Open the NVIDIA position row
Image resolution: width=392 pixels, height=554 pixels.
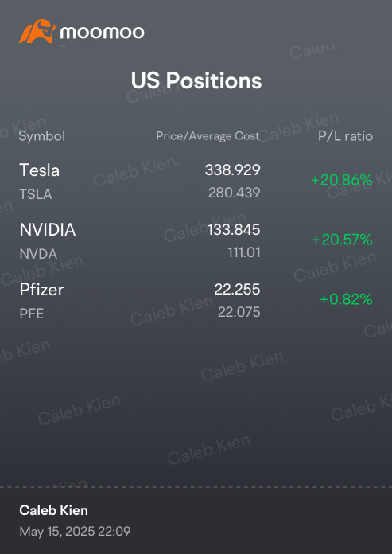(x=196, y=240)
